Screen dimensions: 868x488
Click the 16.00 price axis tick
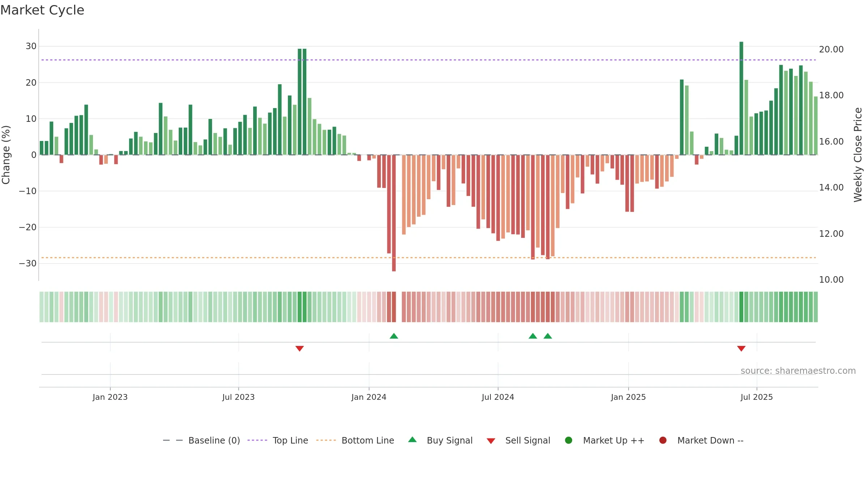click(x=831, y=141)
